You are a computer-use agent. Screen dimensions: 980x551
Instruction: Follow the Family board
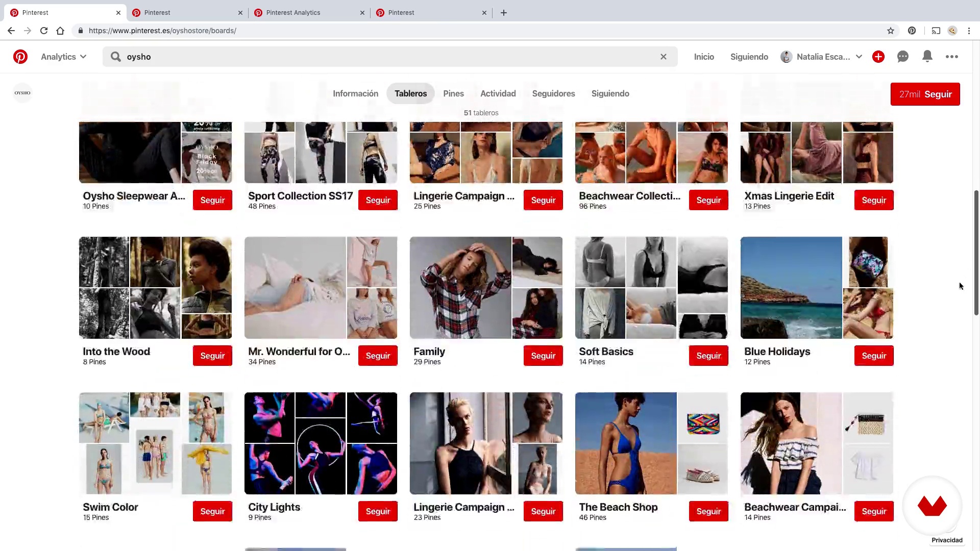(543, 356)
